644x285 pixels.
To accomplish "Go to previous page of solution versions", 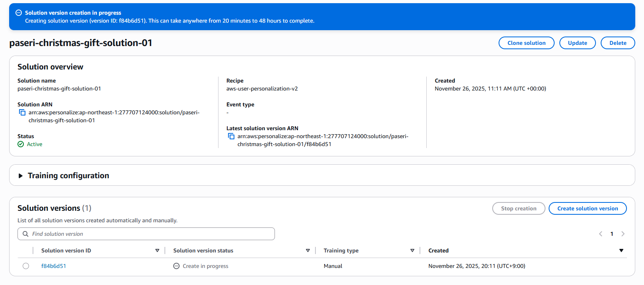I will pyautogui.click(x=601, y=234).
